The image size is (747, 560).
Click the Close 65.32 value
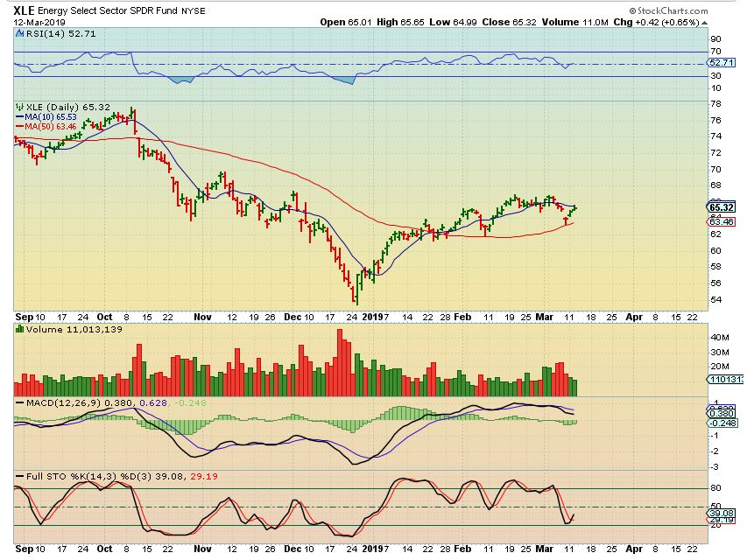tap(510, 22)
